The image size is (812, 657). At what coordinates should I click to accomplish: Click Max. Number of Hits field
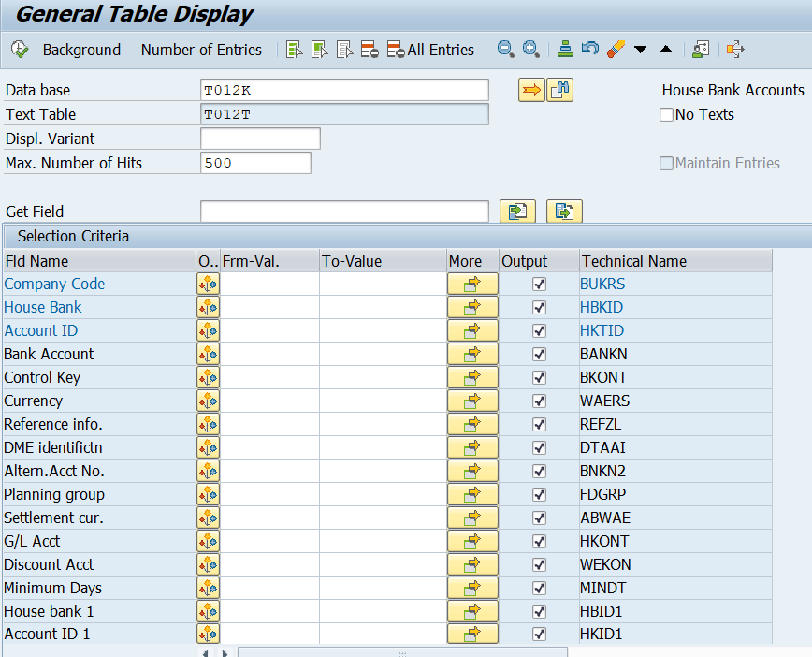click(255, 163)
